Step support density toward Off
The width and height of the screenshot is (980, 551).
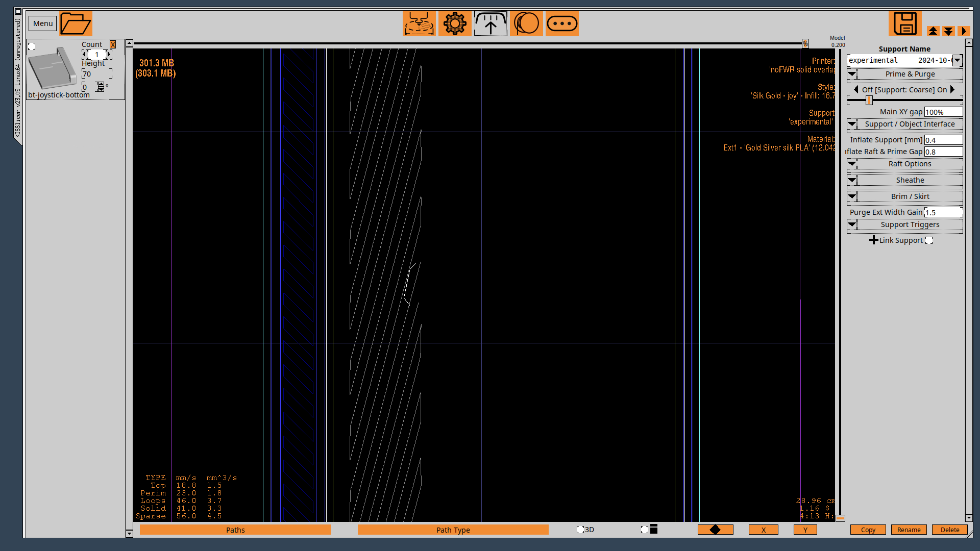pyautogui.click(x=856, y=89)
